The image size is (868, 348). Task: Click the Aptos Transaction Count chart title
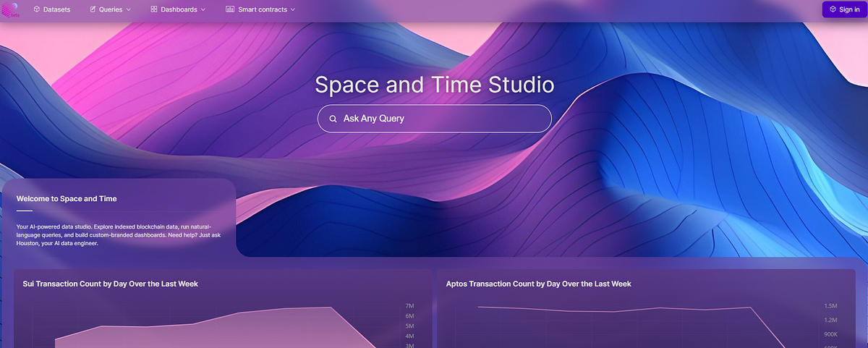[539, 284]
